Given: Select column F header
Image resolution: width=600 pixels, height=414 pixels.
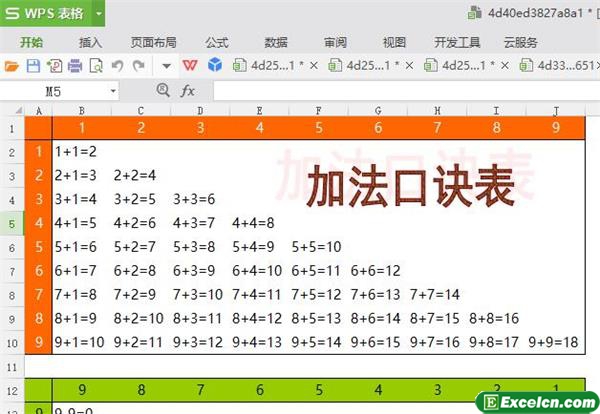Looking at the screenshot, I should click(x=318, y=111).
